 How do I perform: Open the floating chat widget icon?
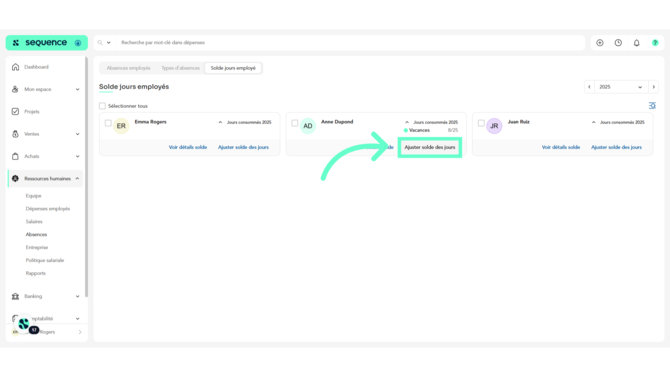point(24,324)
